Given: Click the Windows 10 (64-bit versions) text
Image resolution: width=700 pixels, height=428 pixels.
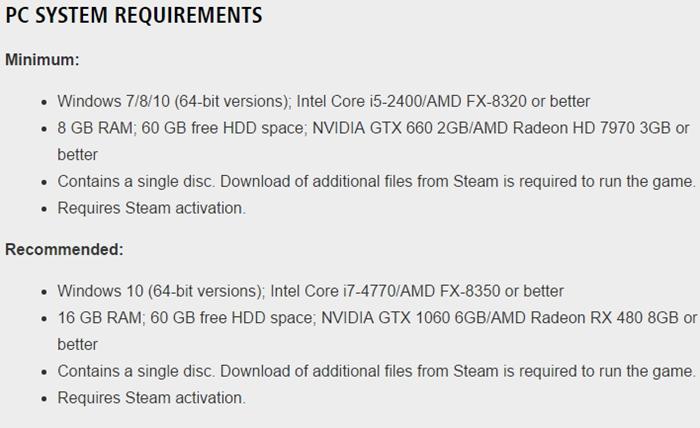Looking at the screenshot, I should point(159,291).
